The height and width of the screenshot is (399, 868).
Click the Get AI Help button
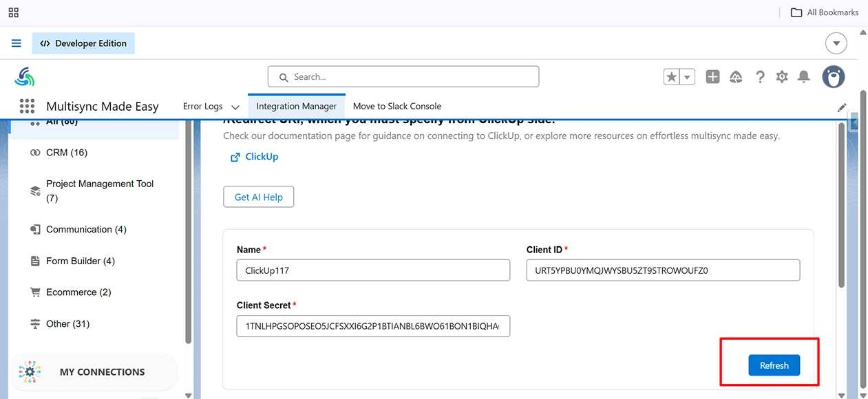point(258,197)
